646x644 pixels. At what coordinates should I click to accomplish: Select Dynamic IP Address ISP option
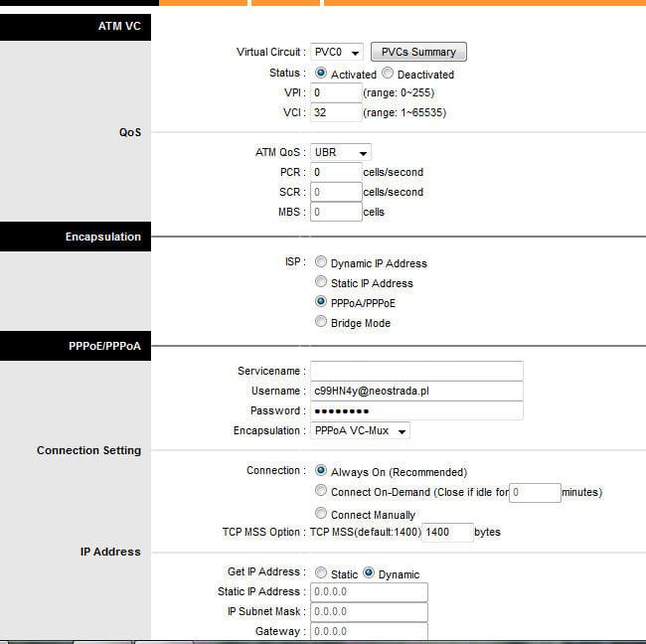point(321,261)
